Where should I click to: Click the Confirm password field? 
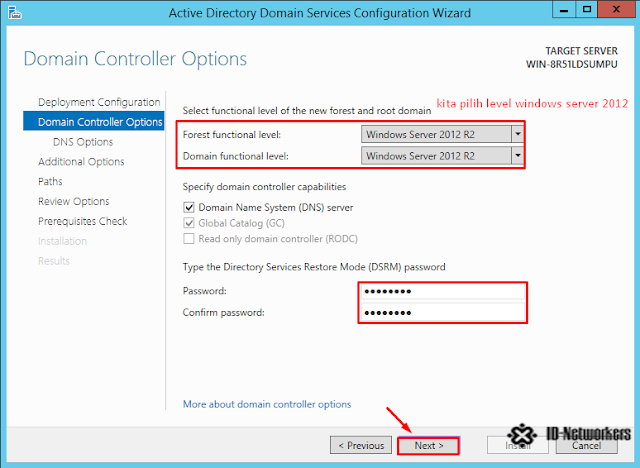tap(442, 313)
